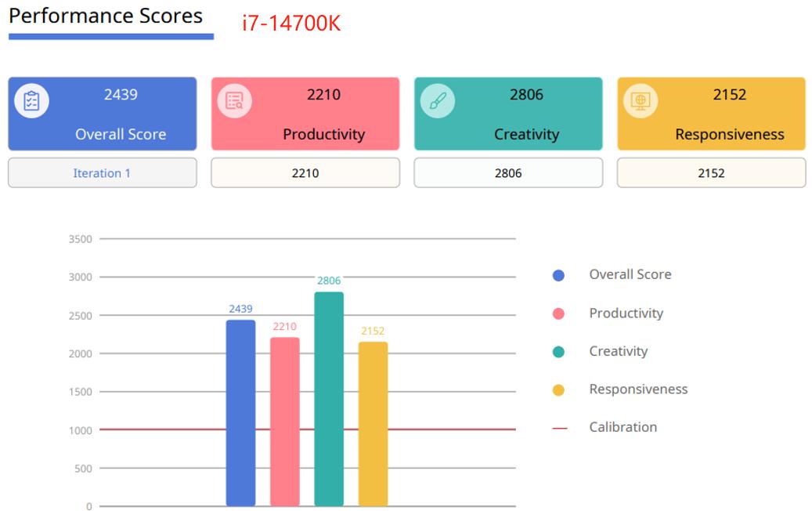Screen dimensions: 812x511
Task: Toggle Overall Score legend entry
Action: tap(612, 274)
